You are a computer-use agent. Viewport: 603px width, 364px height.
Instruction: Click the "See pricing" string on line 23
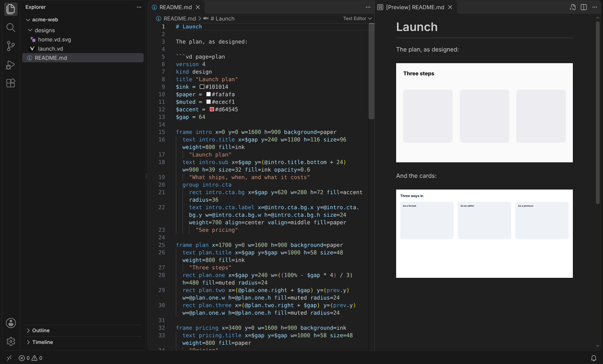[x=217, y=230]
